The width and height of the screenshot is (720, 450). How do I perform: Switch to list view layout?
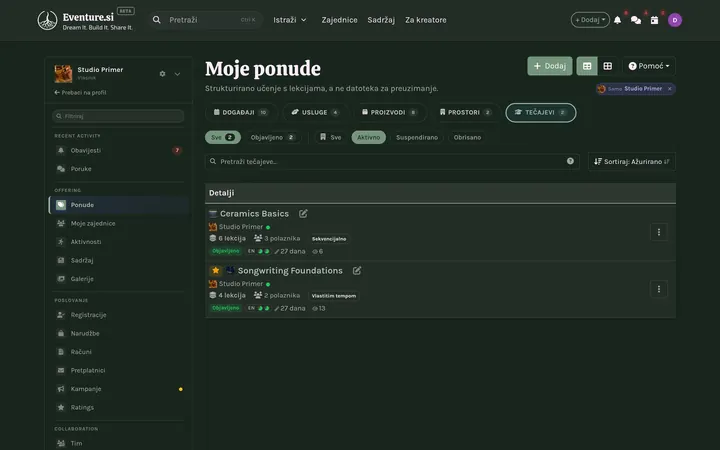tap(587, 66)
